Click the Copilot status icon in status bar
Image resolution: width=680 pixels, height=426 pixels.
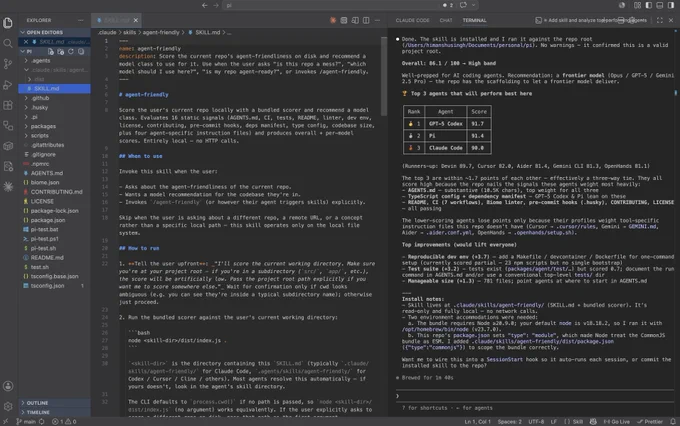(x=593, y=421)
